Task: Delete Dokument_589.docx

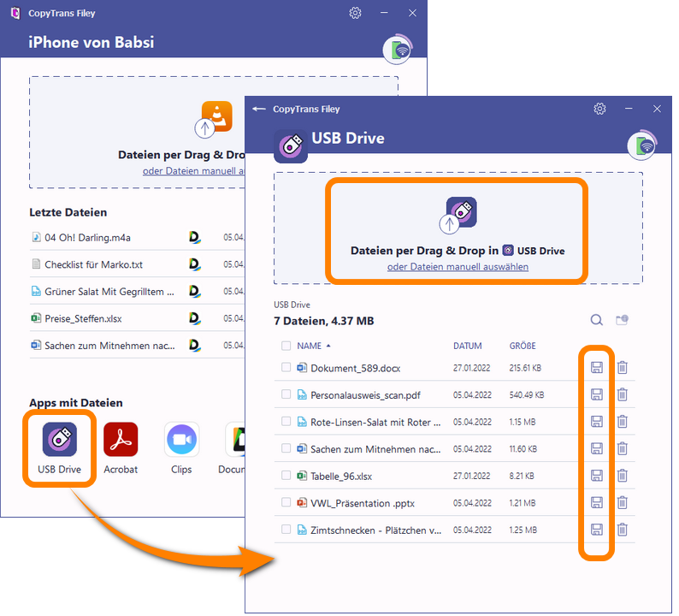Action: (x=623, y=368)
